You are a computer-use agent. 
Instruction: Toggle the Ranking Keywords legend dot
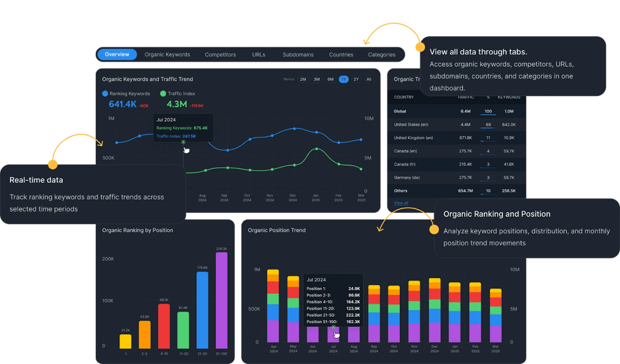click(105, 94)
